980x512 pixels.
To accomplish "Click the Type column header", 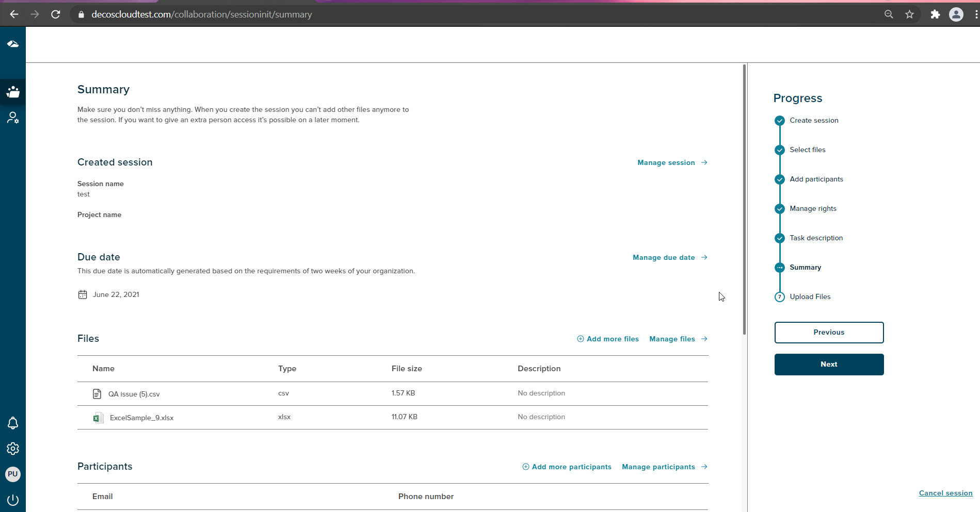I will (287, 369).
